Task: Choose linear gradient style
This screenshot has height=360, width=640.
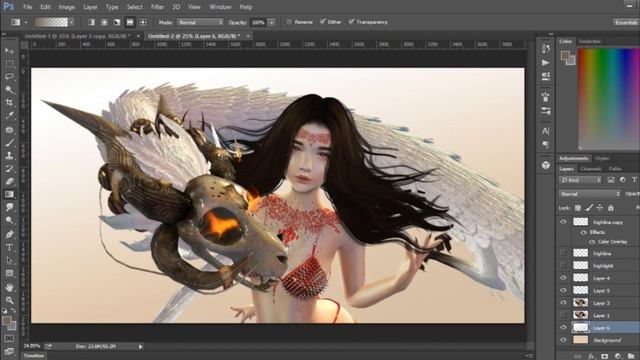Action: (x=91, y=22)
